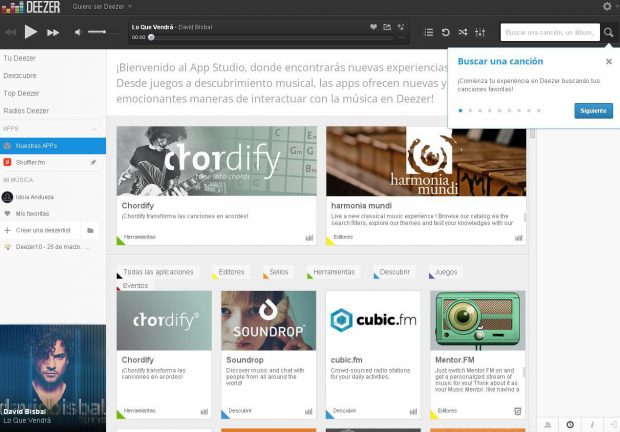Open the playback queue list icon

[429, 32]
